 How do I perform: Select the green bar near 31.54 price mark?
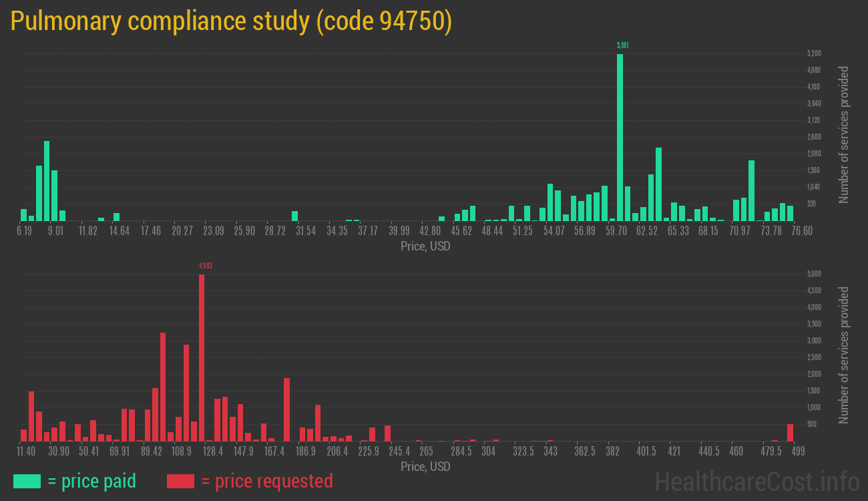(x=294, y=216)
